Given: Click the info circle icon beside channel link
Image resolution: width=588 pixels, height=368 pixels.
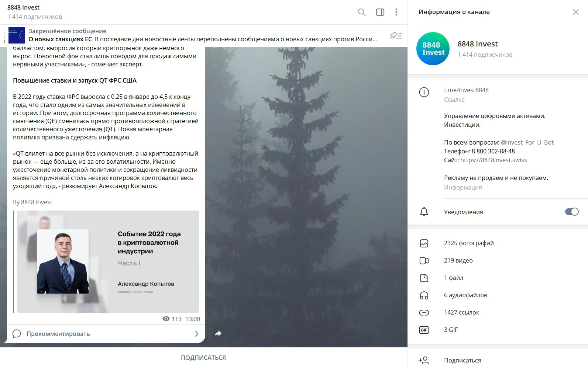Looking at the screenshot, I should [x=424, y=92].
